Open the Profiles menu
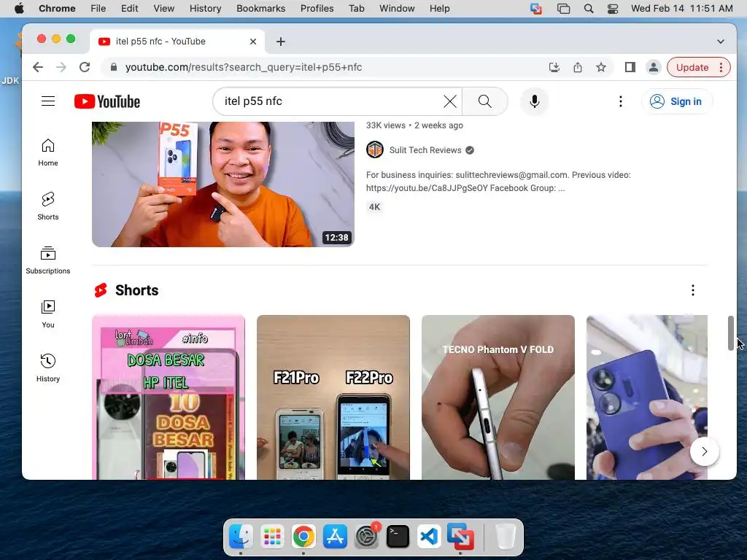 coord(317,8)
